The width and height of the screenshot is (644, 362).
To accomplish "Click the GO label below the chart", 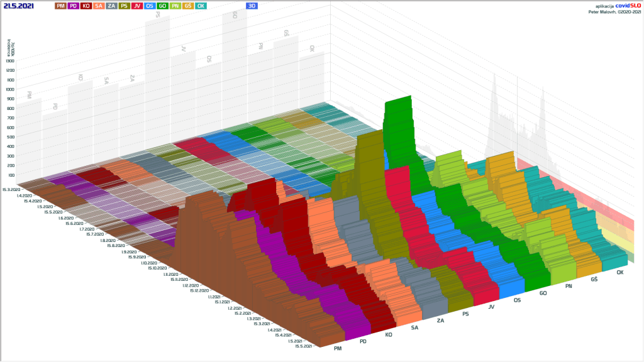I will tap(543, 293).
